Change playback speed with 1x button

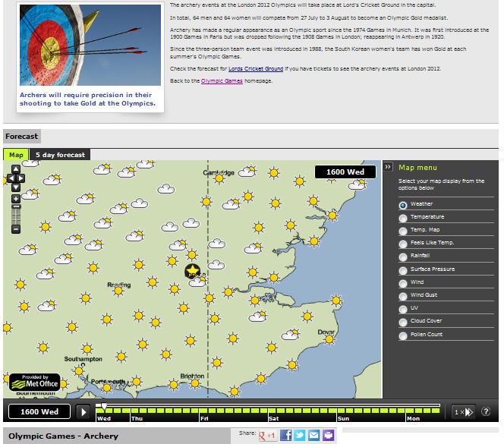[463, 412]
